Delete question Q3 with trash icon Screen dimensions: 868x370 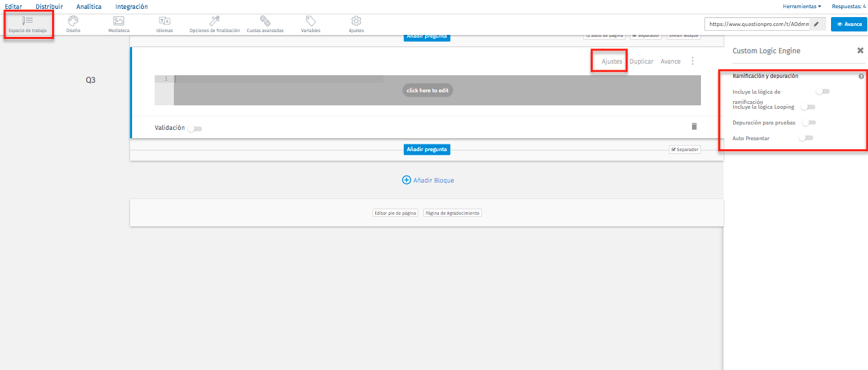coord(694,127)
